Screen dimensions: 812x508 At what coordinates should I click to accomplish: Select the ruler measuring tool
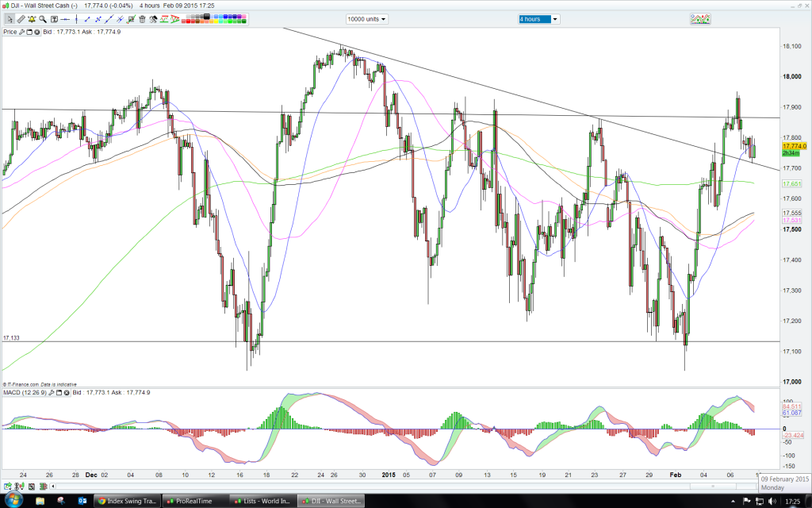21,19
